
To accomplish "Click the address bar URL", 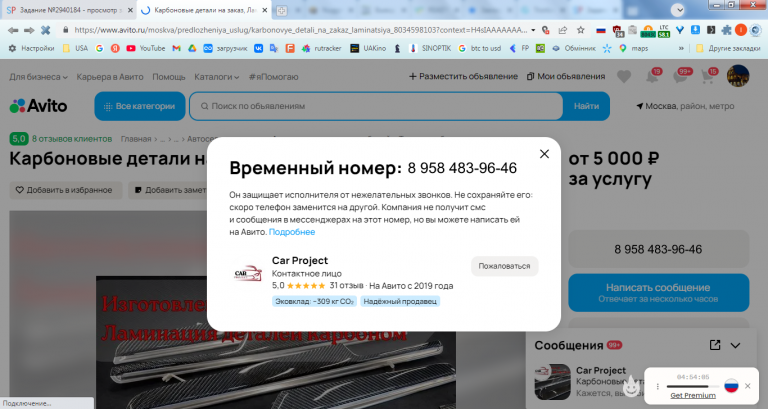I will [x=300, y=30].
